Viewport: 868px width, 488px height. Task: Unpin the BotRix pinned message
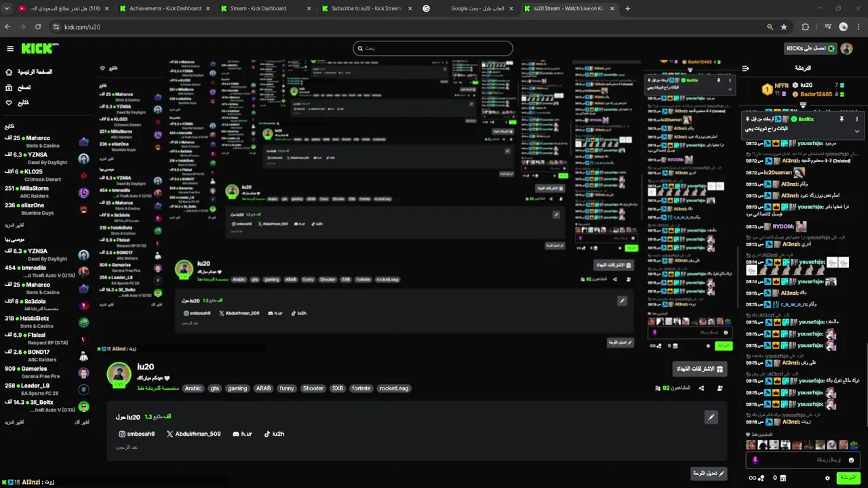point(842,119)
